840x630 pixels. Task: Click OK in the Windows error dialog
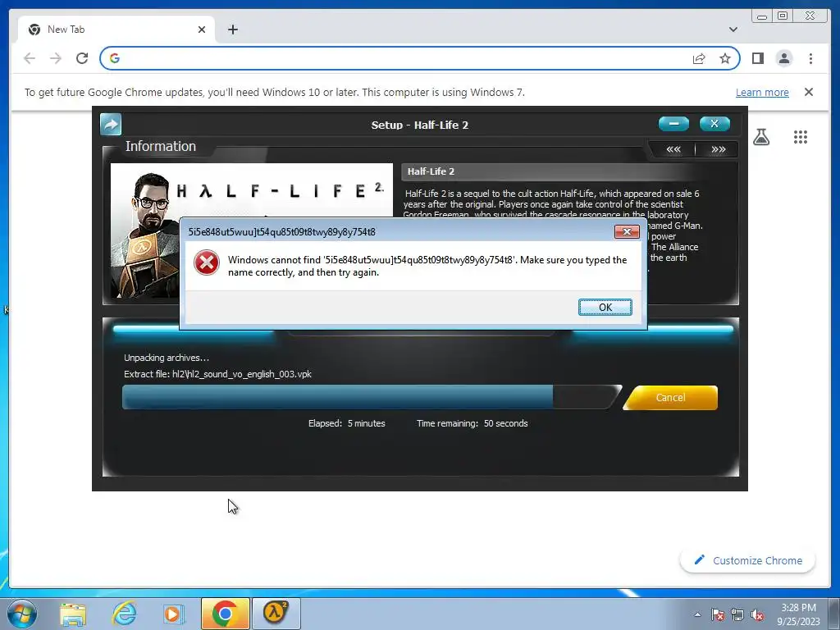click(605, 307)
